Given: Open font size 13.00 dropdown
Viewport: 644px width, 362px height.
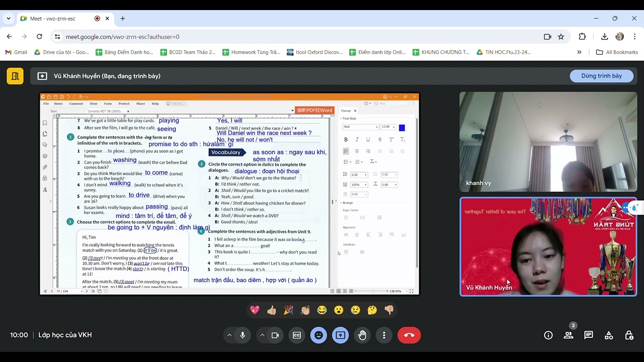Looking at the screenshot, I should coord(388,127).
